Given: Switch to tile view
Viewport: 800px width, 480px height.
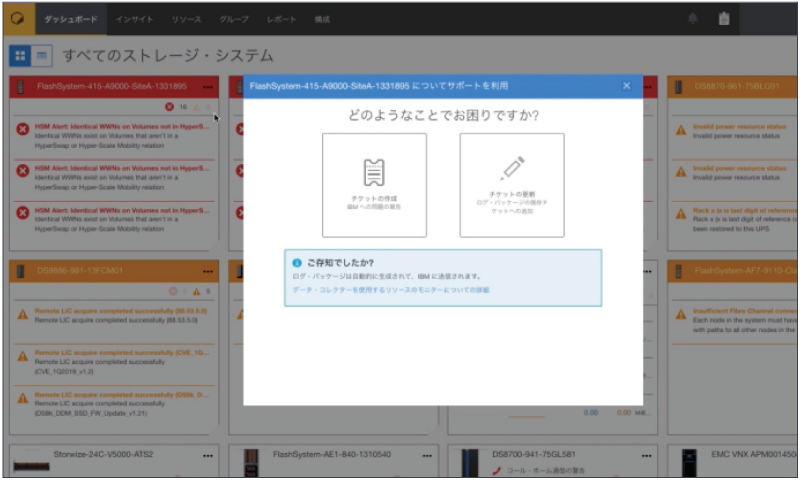Looking at the screenshot, I should [x=20, y=56].
